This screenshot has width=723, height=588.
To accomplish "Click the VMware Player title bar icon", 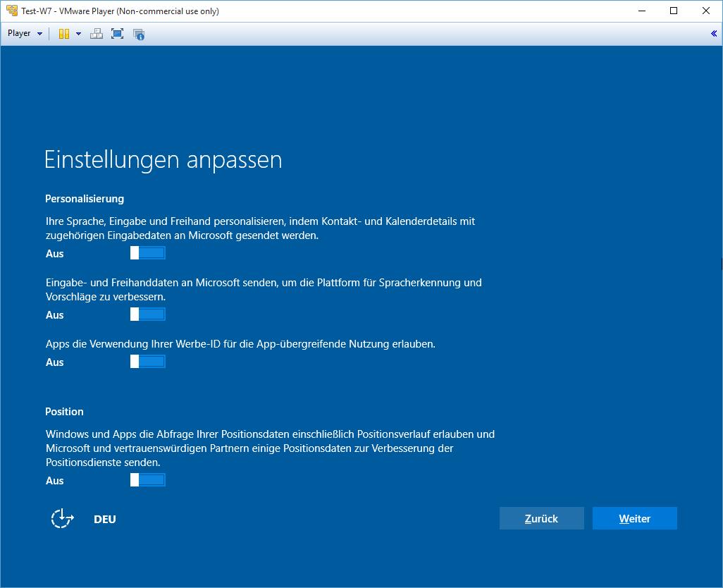I will tap(12, 10).
